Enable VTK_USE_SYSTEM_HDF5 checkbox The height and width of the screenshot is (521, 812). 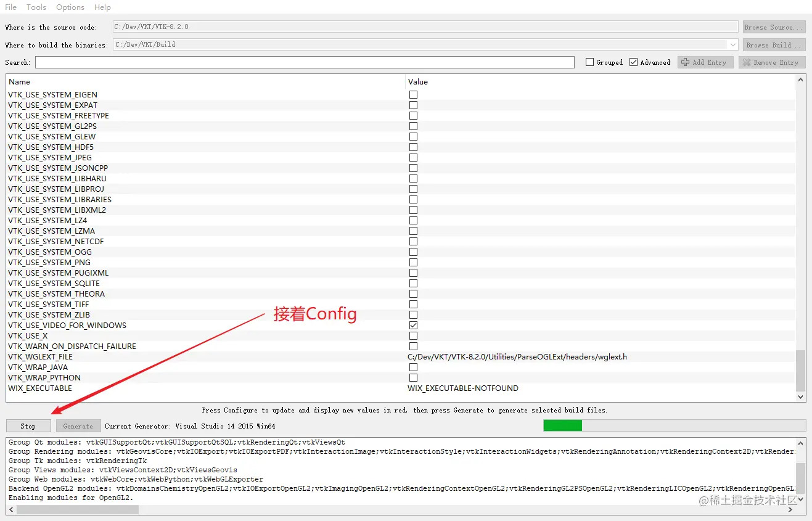coord(413,147)
